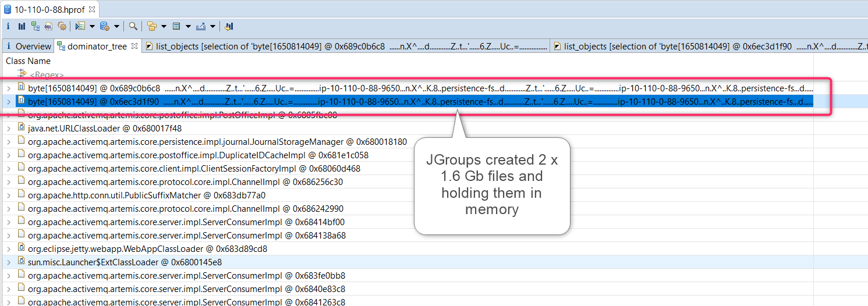
Task: Close the 10-110-0-88.hprof editor tab
Action: coord(92,9)
